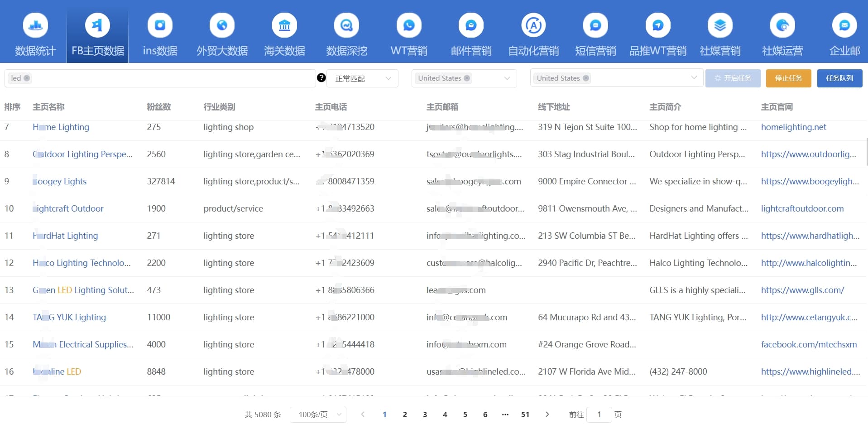
Task: Open the HardHat Lighting page name
Action: [x=65, y=236]
